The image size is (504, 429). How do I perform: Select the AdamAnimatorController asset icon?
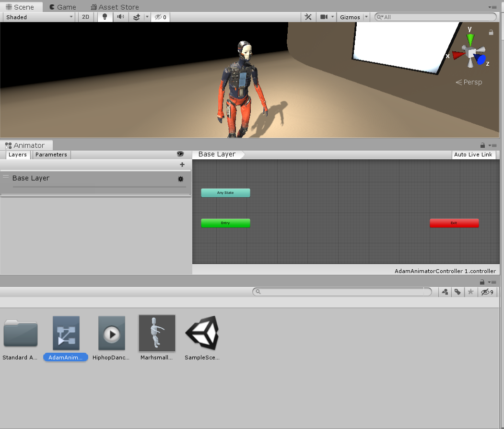pos(66,333)
